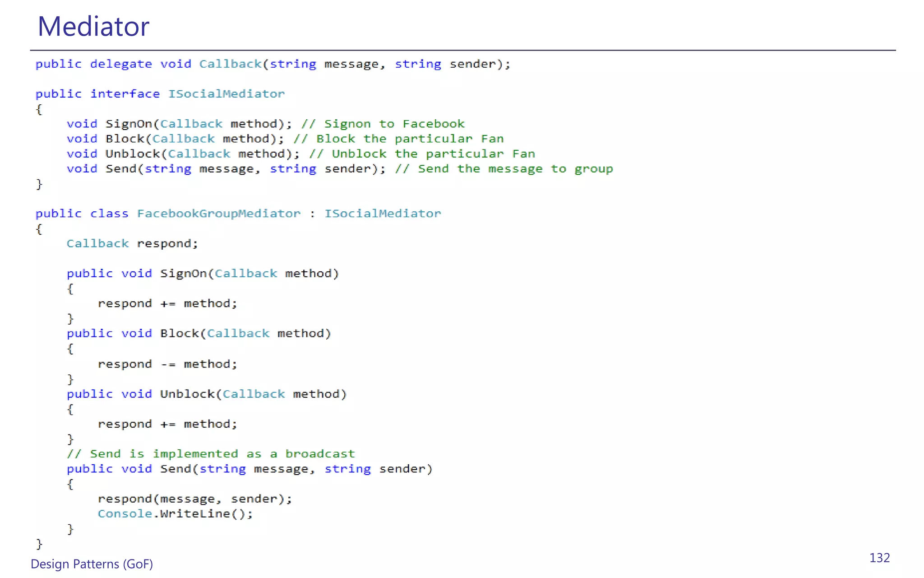The height and width of the screenshot is (578, 924).
Task: Click the Design Patterns (GoF) footer text
Action: 92,564
